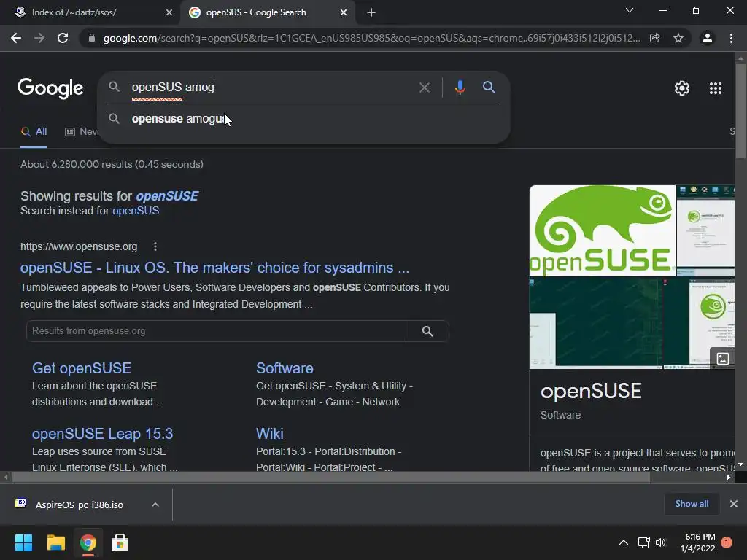Image resolution: width=747 pixels, height=560 pixels.
Task: Search within opensuse.org with magnifier
Action: click(427, 331)
